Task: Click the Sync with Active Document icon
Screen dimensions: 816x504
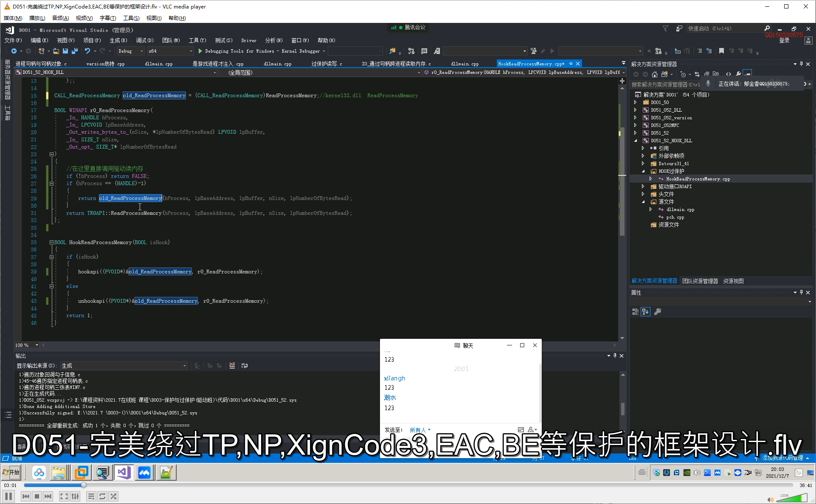Action: (x=697, y=74)
